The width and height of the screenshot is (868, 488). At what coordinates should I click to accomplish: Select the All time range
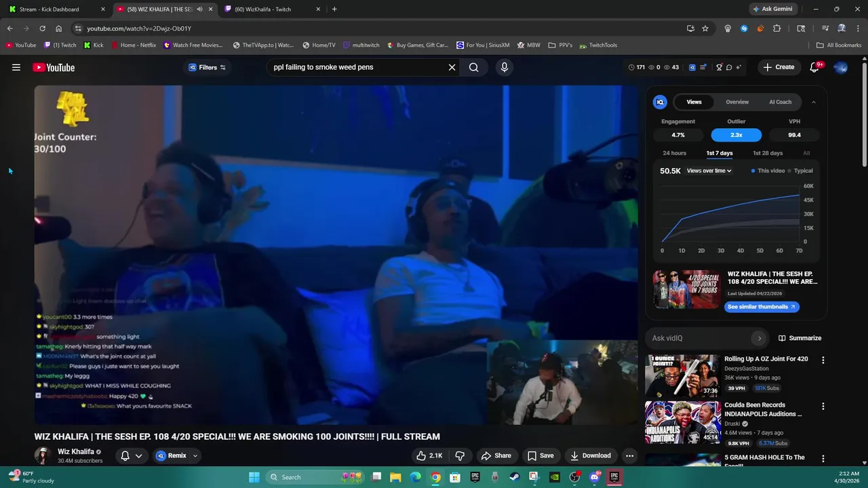[806, 153]
